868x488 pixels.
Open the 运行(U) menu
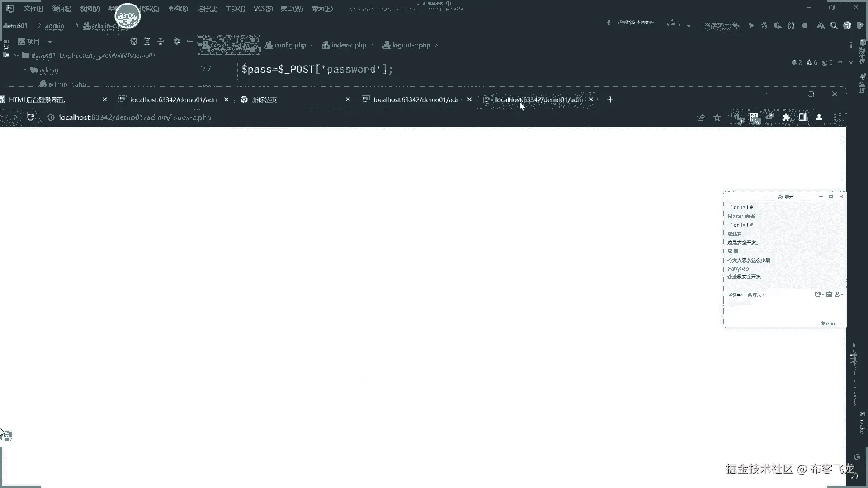(x=207, y=9)
